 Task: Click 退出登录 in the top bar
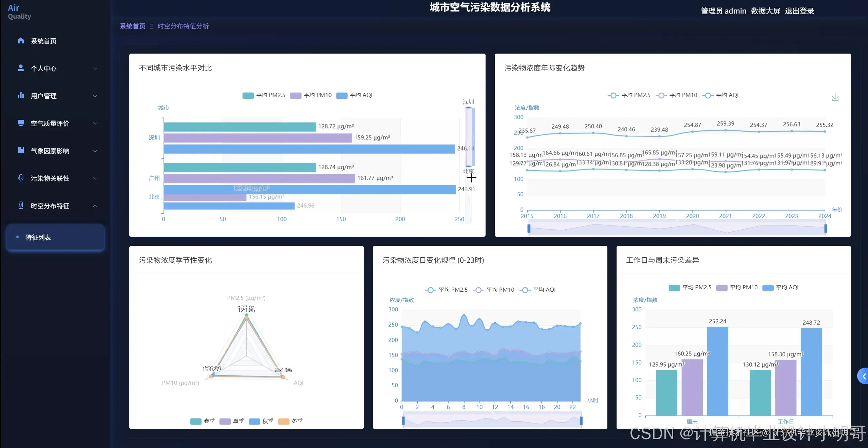[x=799, y=11]
